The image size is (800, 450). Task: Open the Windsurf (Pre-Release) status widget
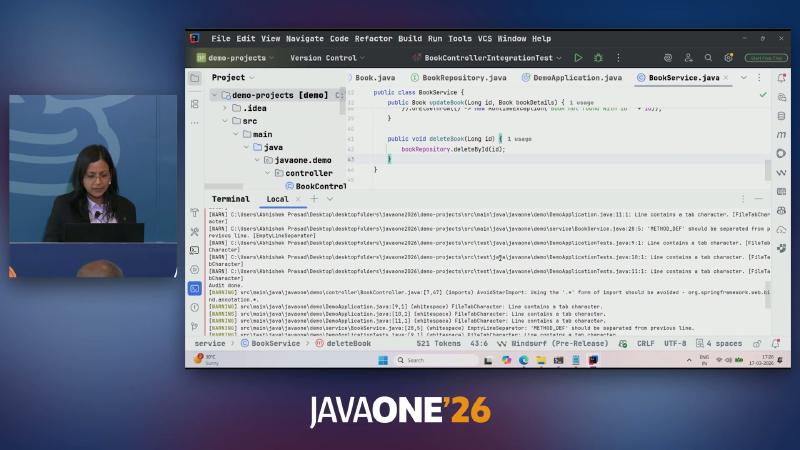pyautogui.click(x=554, y=344)
